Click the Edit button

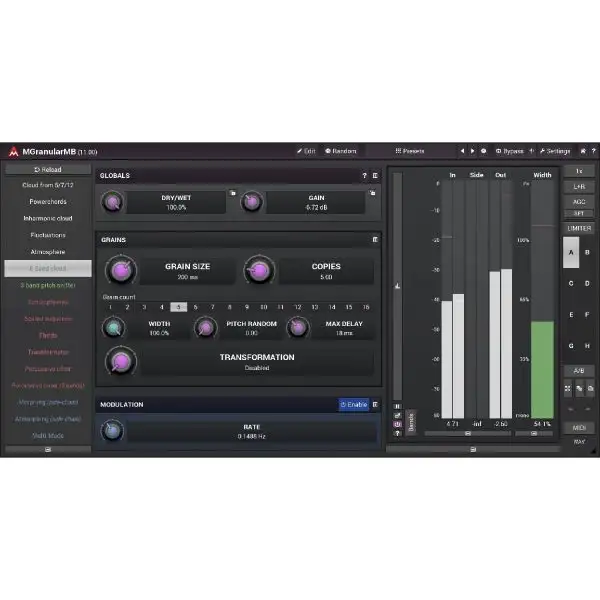point(306,151)
